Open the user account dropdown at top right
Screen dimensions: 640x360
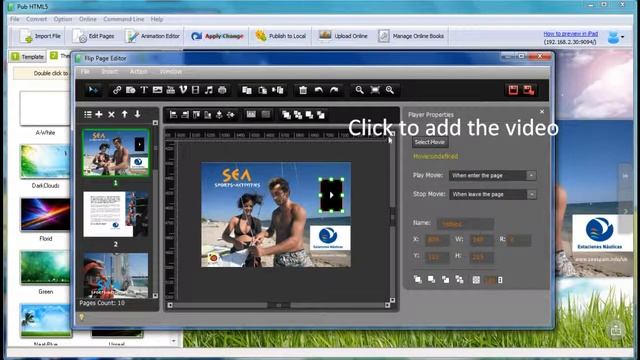[616, 37]
